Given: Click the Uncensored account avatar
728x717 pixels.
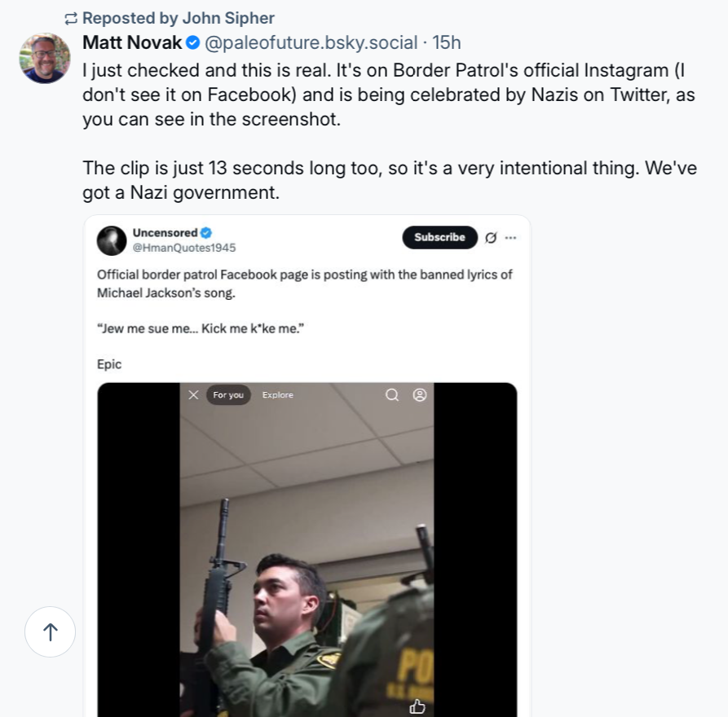Looking at the screenshot, I should click(112, 240).
